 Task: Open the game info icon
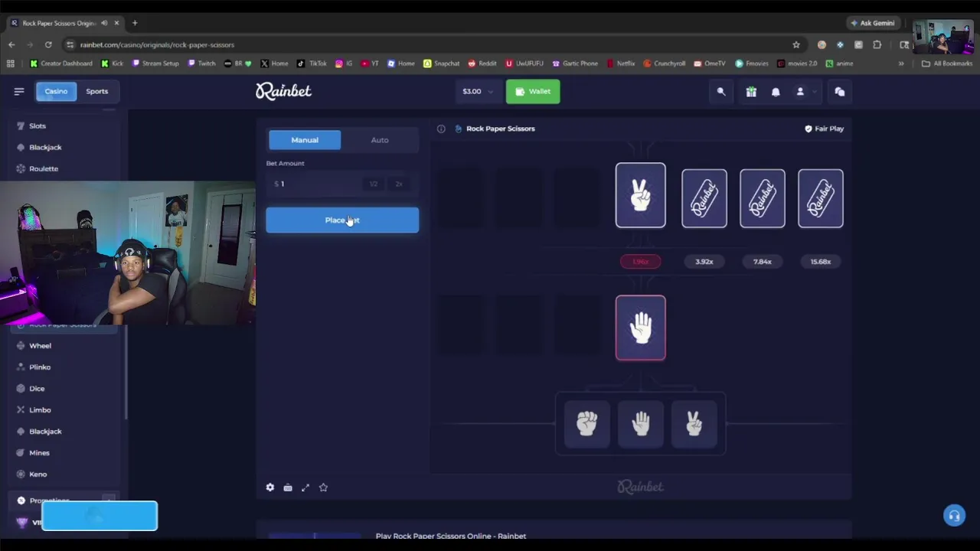(x=441, y=129)
